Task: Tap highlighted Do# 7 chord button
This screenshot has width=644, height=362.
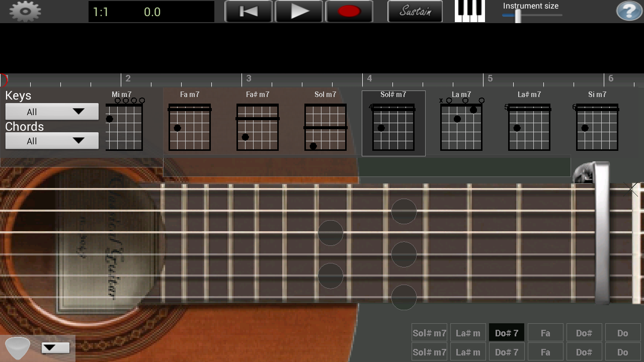Action: 507,333
